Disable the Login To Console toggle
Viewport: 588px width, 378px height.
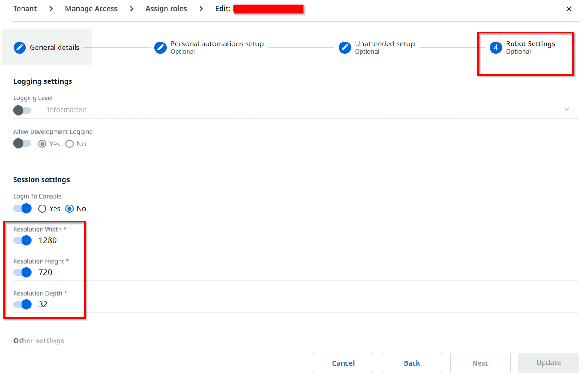(22, 208)
